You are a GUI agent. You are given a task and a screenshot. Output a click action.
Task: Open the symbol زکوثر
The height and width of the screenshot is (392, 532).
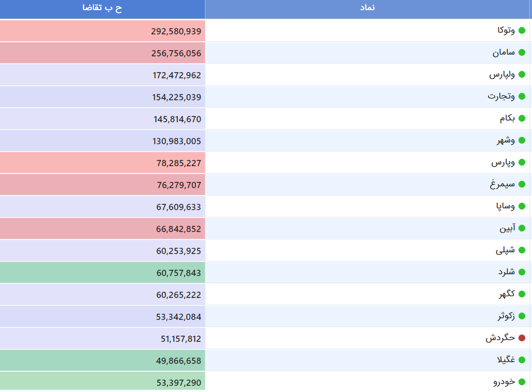click(506, 316)
